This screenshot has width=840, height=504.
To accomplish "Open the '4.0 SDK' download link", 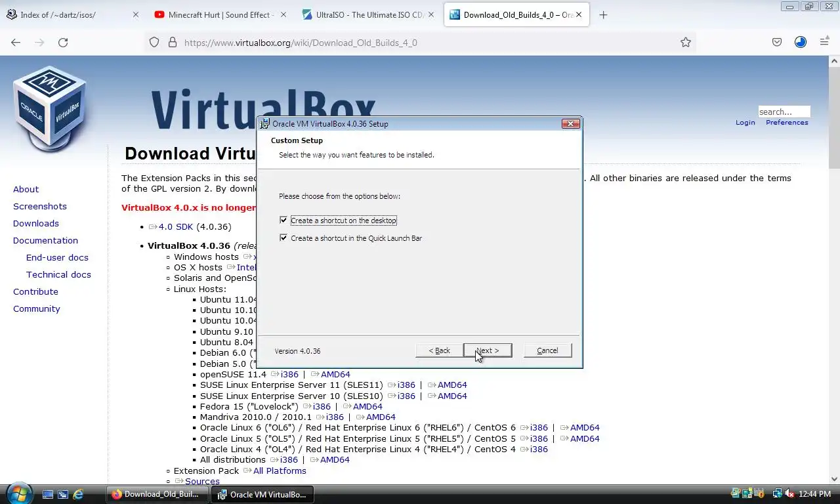I will click(x=176, y=226).
